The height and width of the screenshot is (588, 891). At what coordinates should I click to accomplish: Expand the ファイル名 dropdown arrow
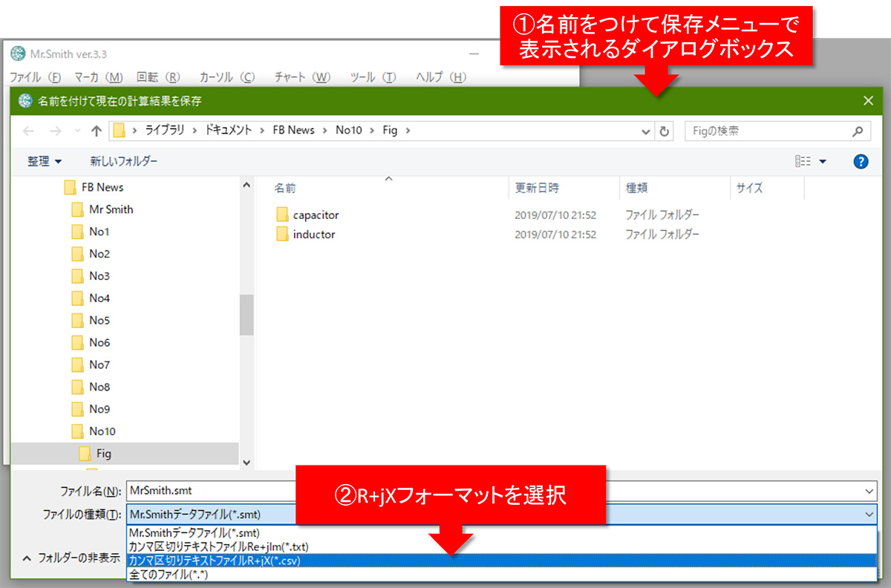click(x=869, y=491)
